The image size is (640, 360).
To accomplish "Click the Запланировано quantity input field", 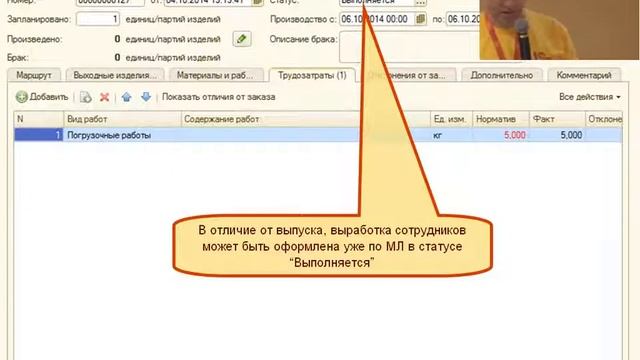I will point(98,19).
